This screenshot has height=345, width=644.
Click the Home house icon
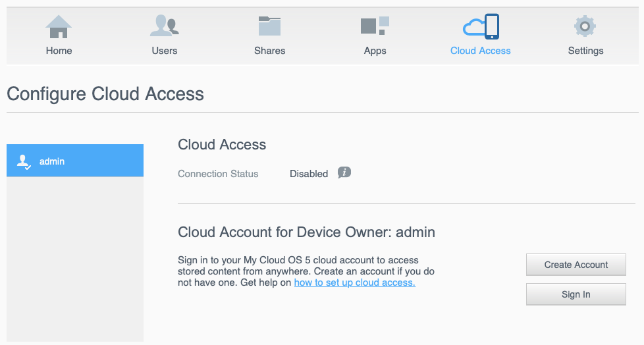click(x=59, y=27)
